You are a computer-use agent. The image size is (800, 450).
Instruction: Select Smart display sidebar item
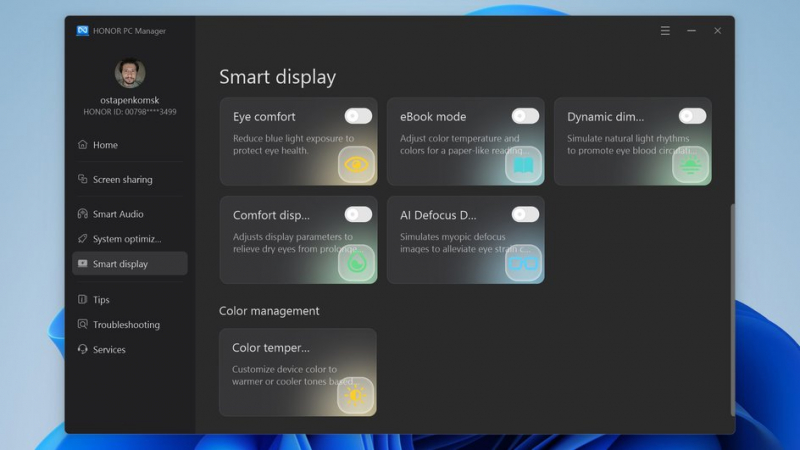pyautogui.click(x=130, y=263)
